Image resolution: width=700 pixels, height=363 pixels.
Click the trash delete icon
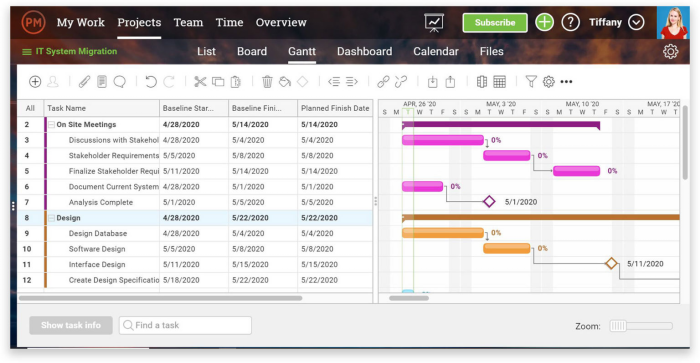point(267,82)
